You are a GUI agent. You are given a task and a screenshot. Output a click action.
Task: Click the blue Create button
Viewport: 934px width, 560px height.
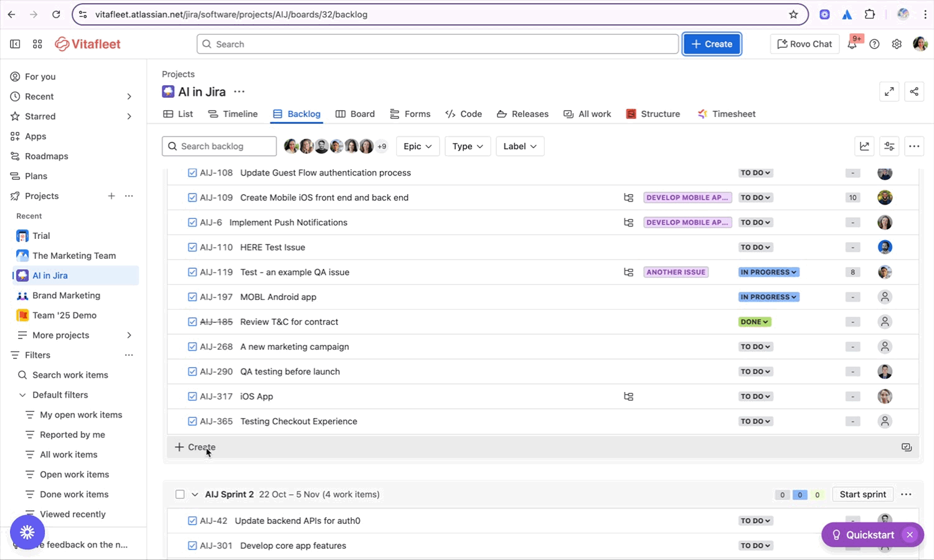pyautogui.click(x=712, y=44)
